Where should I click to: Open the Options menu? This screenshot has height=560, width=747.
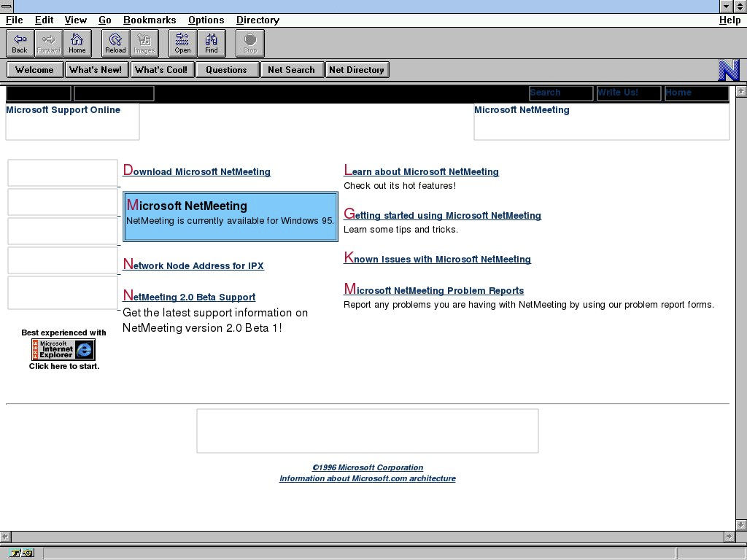click(206, 20)
